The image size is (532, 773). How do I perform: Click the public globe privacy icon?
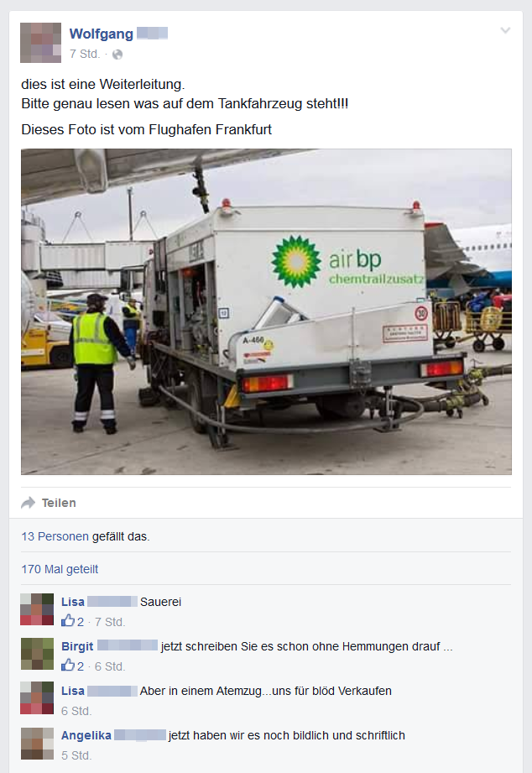pyautogui.click(x=117, y=55)
